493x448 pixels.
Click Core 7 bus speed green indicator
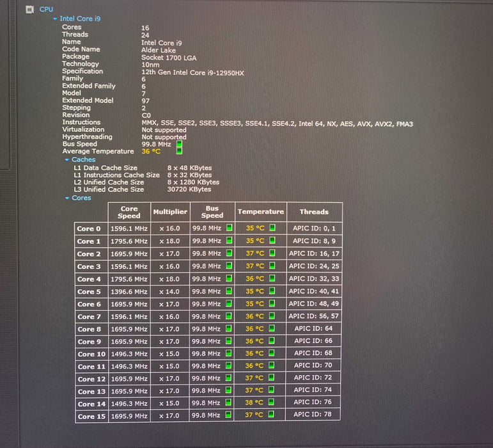click(229, 316)
